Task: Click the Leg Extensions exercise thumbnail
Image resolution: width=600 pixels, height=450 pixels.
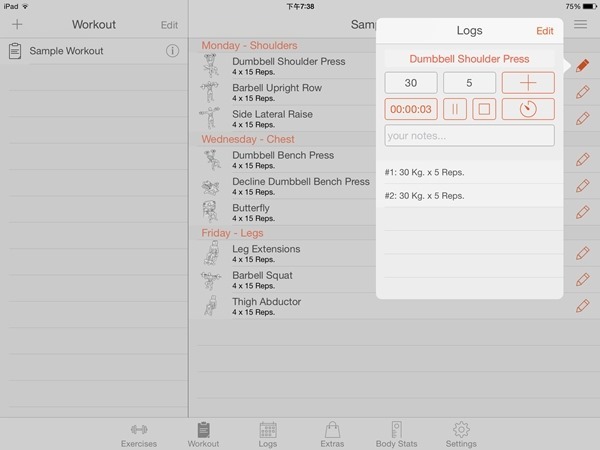Action: tap(211, 253)
